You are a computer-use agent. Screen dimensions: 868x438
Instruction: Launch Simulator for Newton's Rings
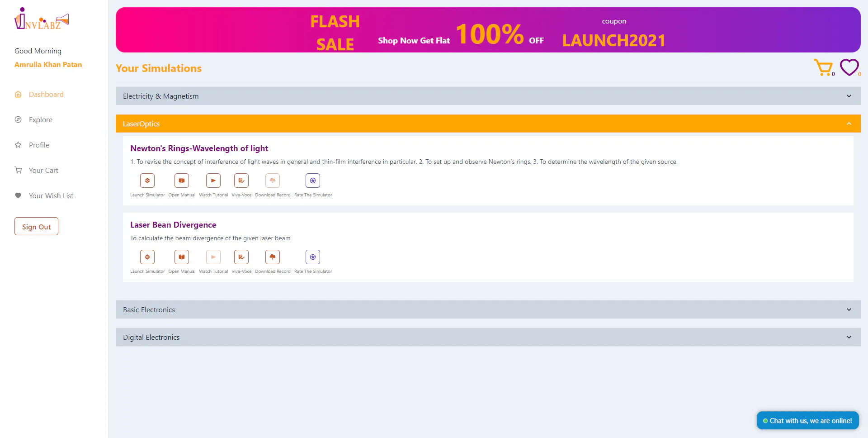point(147,181)
